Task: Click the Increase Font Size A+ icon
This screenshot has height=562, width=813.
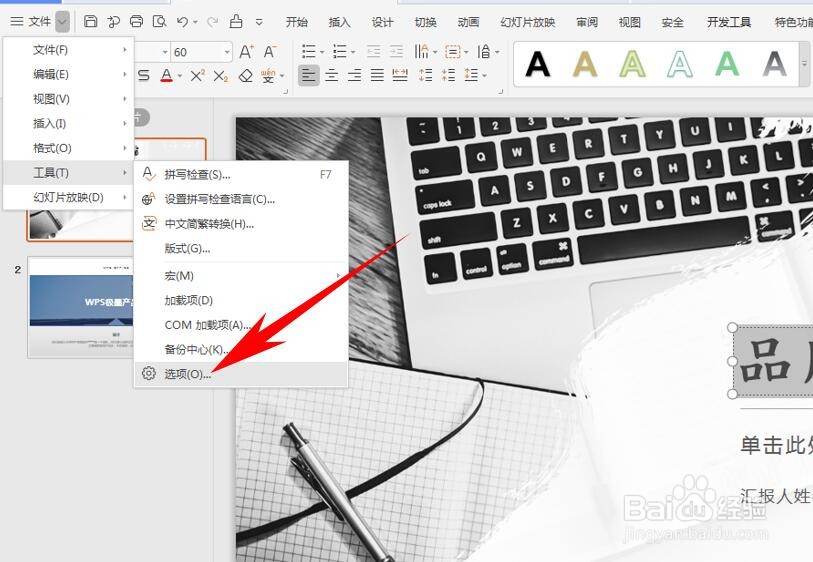Action: 246,51
